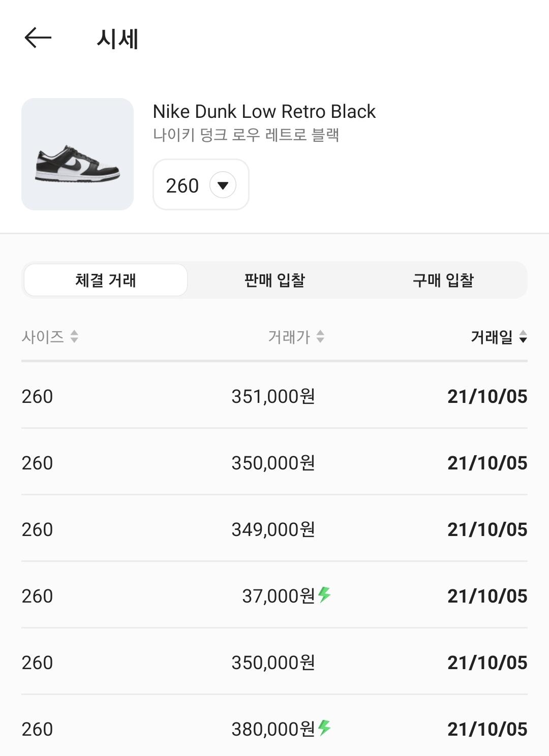This screenshot has height=756, width=549.
Task: Open the 260 size dropdown
Action: [x=201, y=185]
